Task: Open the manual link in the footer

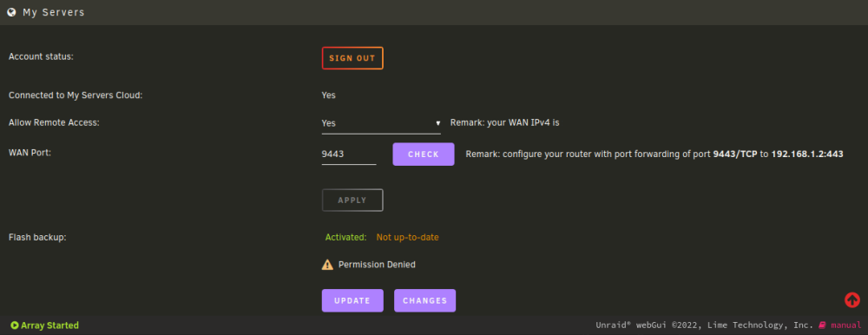Action: [845, 325]
